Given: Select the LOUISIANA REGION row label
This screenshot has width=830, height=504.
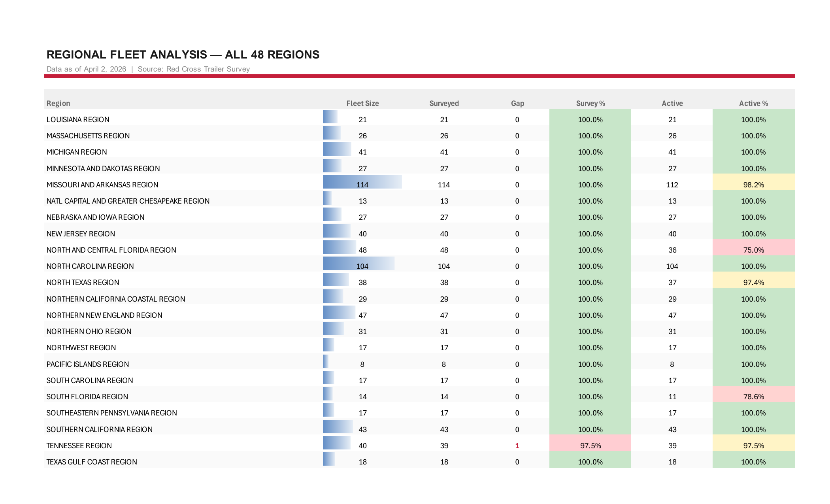Looking at the screenshot, I should tap(78, 119).
